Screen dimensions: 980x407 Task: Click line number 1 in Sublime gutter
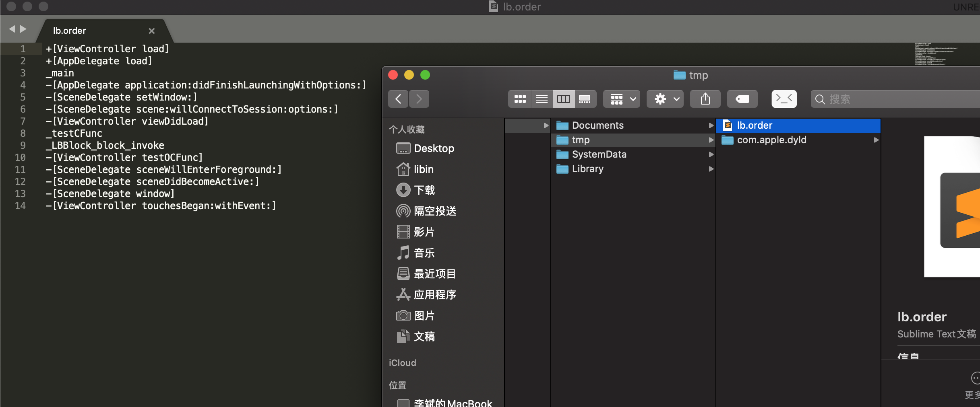pyautogui.click(x=23, y=49)
